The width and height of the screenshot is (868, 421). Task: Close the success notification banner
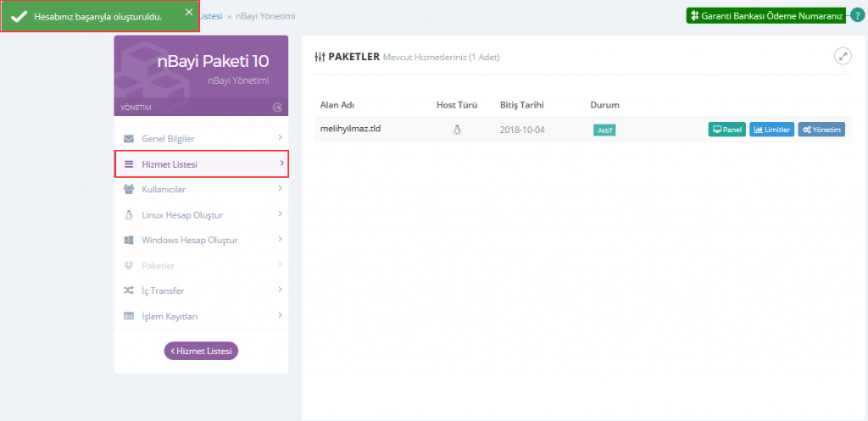pyautogui.click(x=189, y=12)
